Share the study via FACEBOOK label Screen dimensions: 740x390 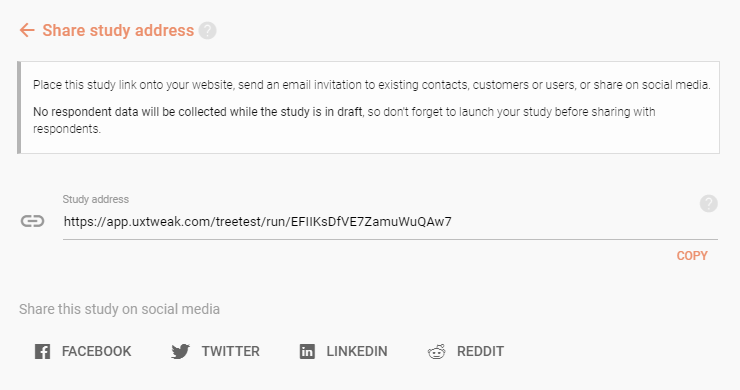(96, 351)
